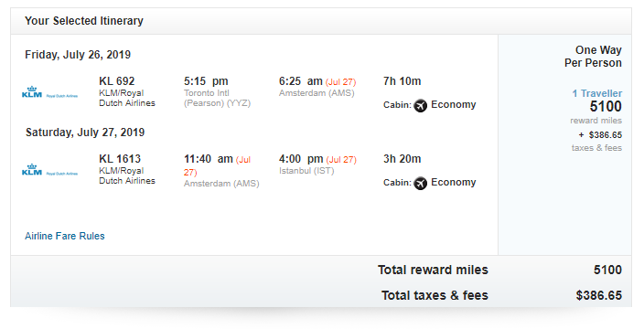
Task: Click the airplane cabin icon for second flight
Action: (x=420, y=183)
